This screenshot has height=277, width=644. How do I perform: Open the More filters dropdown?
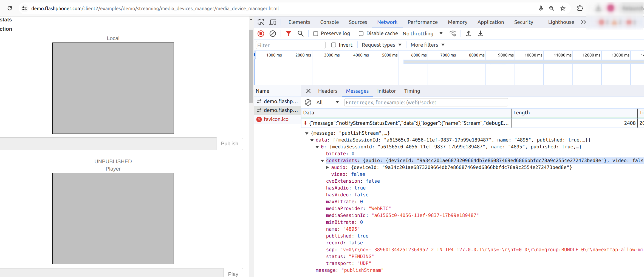point(427,45)
